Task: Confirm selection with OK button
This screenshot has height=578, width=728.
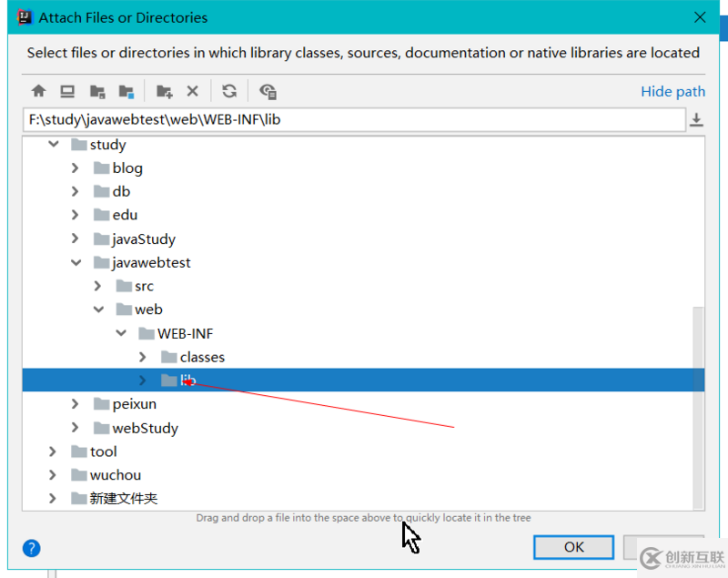Action: pos(573,547)
